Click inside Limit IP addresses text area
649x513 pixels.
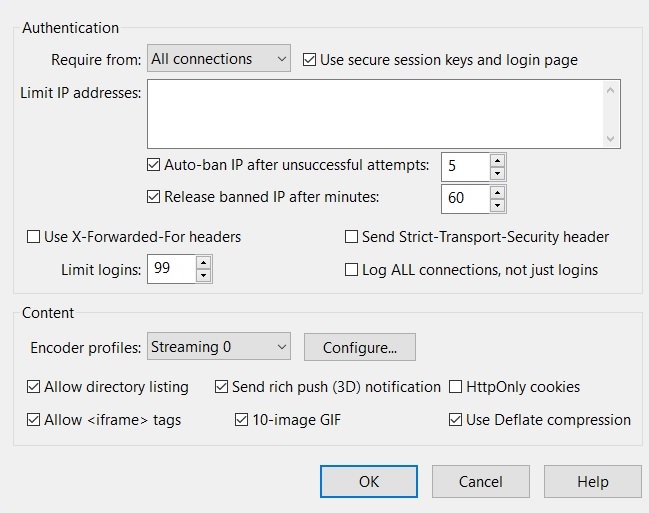(375, 113)
